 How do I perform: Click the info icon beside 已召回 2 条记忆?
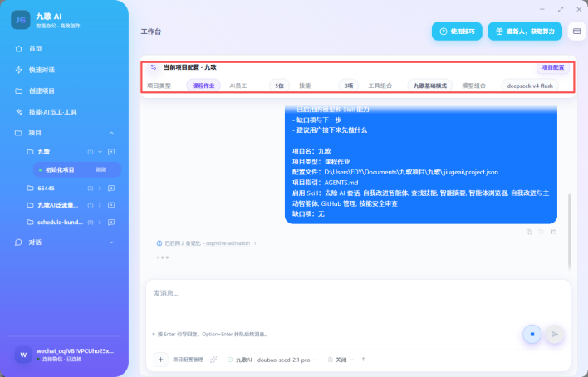(159, 243)
